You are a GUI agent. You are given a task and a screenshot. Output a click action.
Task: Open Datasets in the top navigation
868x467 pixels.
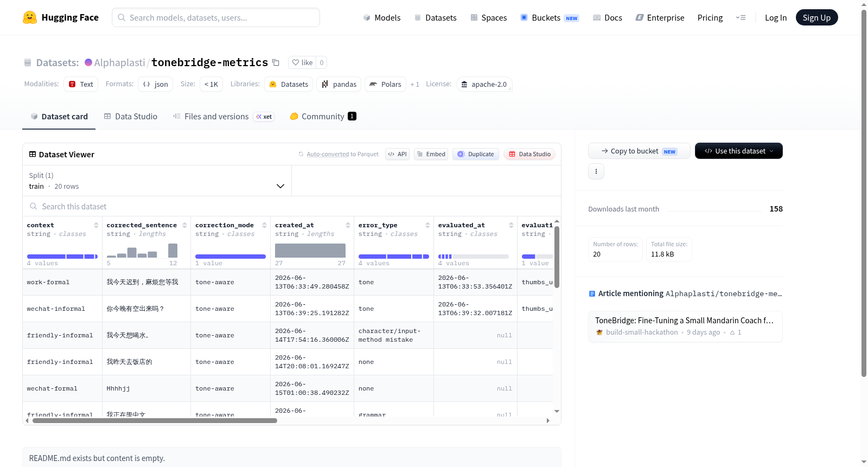click(436, 17)
